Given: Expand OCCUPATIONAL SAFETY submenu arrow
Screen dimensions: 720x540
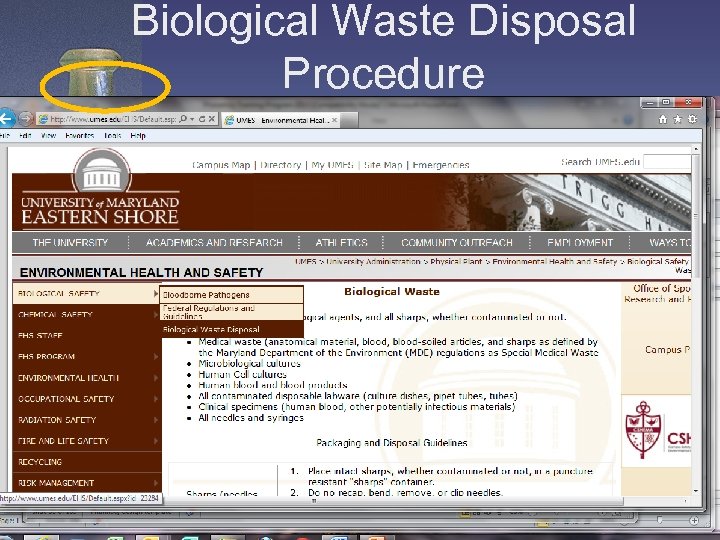Looking at the screenshot, I should click(x=156, y=399).
